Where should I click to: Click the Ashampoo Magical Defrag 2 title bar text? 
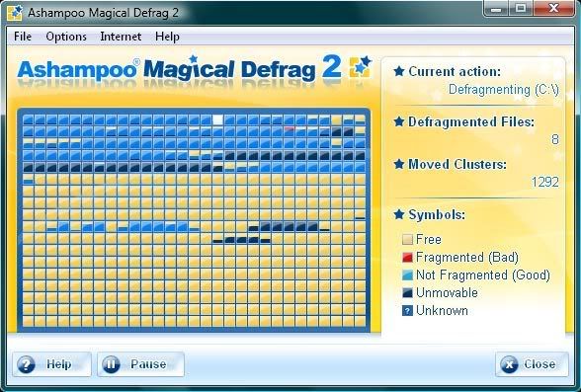click(104, 13)
